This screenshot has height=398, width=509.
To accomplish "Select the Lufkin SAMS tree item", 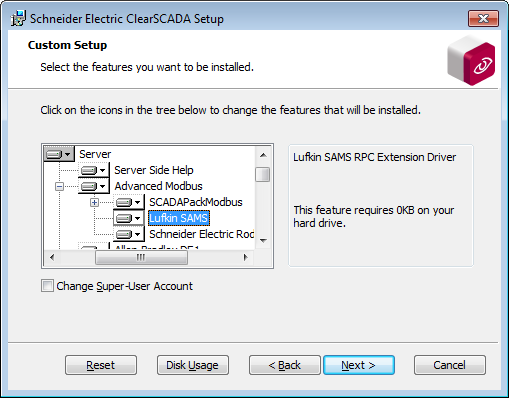I will coord(179,218).
